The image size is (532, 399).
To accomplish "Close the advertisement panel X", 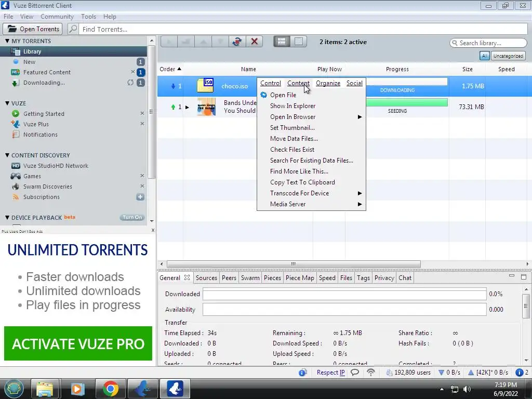I will click(153, 230).
